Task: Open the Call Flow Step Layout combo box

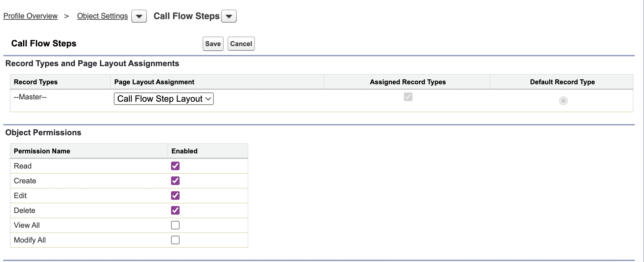Action: click(x=163, y=99)
